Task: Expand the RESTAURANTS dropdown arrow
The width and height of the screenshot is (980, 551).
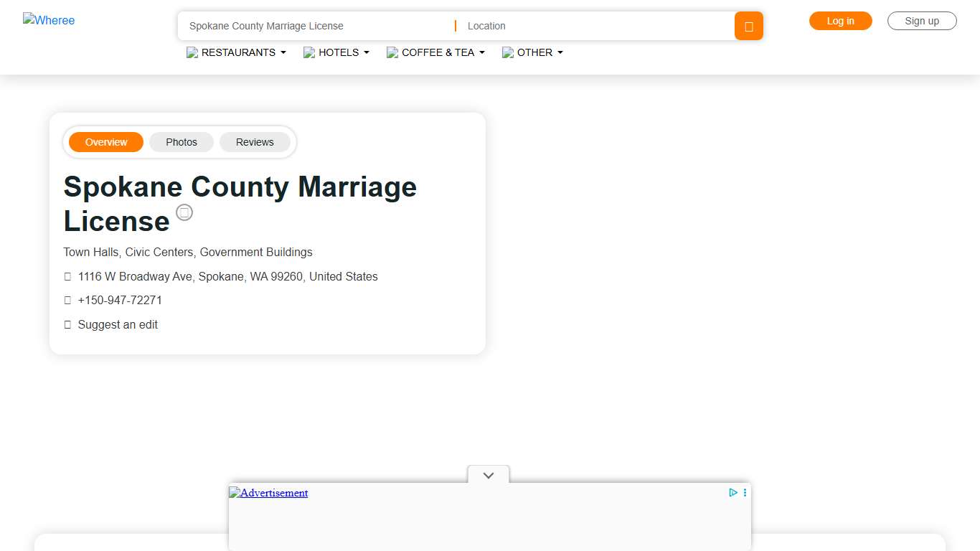Action: pyautogui.click(x=283, y=52)
